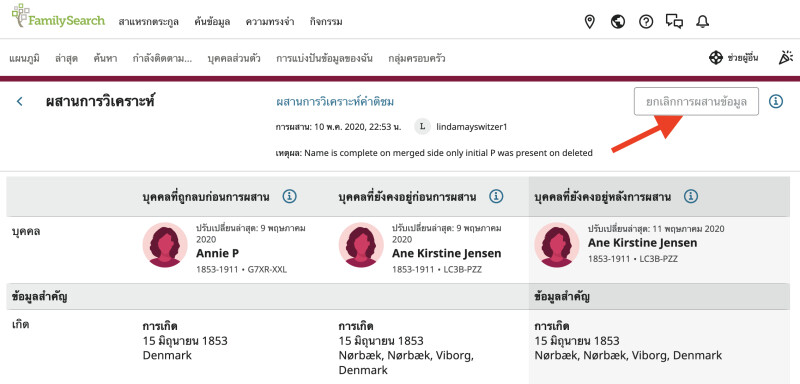Open info icon beside ยกเลิกการผสานข้อมูล button
The height and width of the screenshot is (384, 800).
(x=776, y=101)
